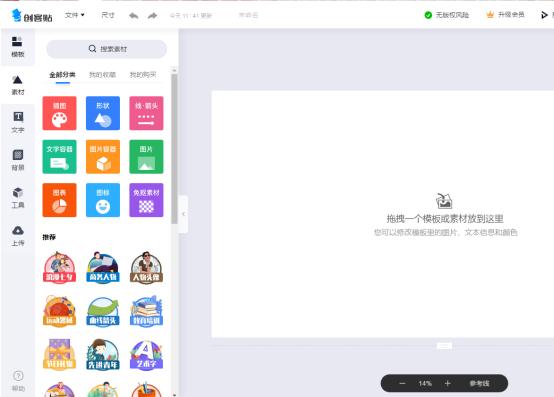Image resolution: width=554 pixels, height=397 pixels.
Task: Open the 素材 materials sidebar panel
Action: coord(18,85)
